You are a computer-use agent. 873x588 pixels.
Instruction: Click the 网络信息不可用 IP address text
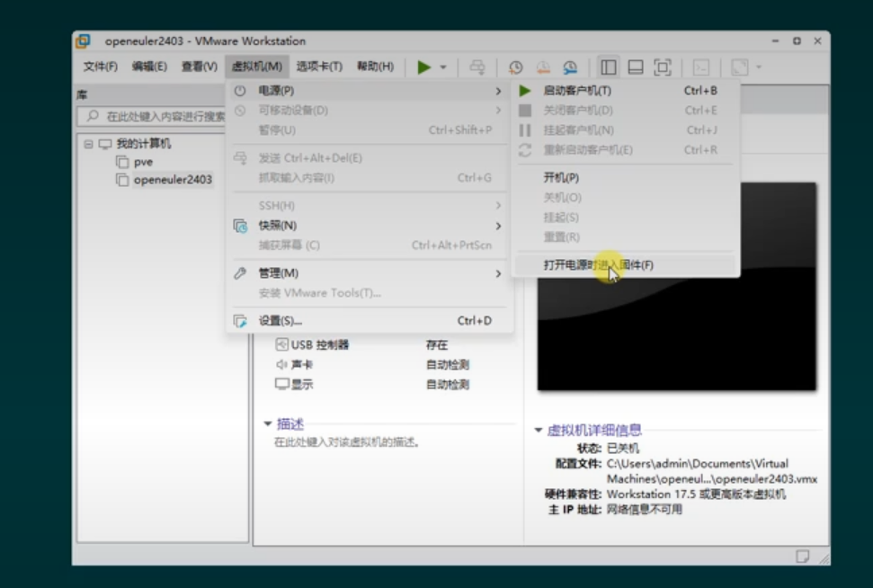point(644,510)
